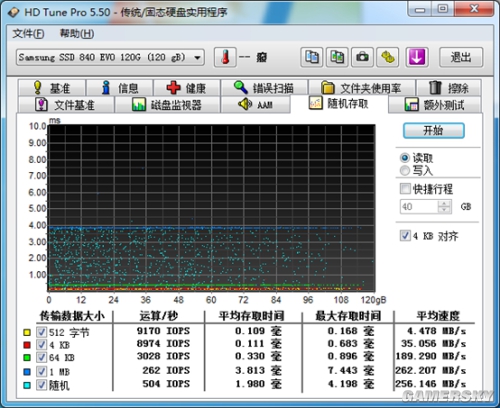Viewport: 500px width, 408px height.
Task: Click the 退出 exit button
Action: 461,57
